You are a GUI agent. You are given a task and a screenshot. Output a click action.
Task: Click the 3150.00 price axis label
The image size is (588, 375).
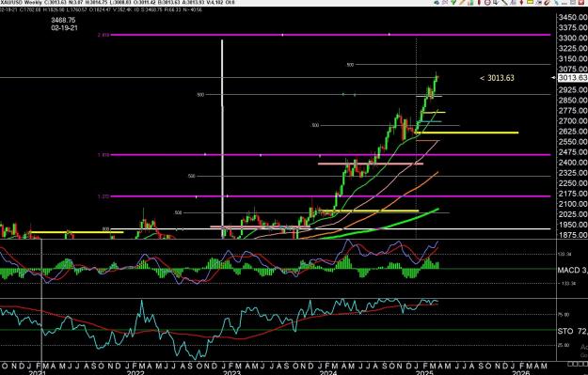[573, 59]
